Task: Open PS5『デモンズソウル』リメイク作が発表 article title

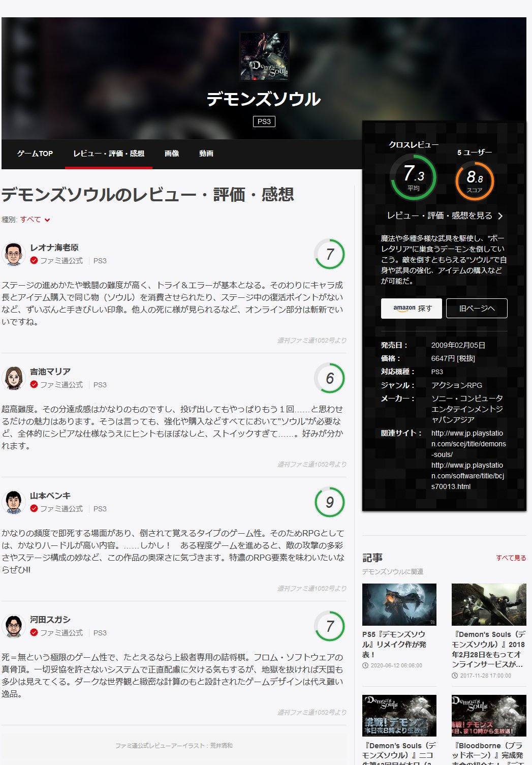Action: (x=394, y=644)
